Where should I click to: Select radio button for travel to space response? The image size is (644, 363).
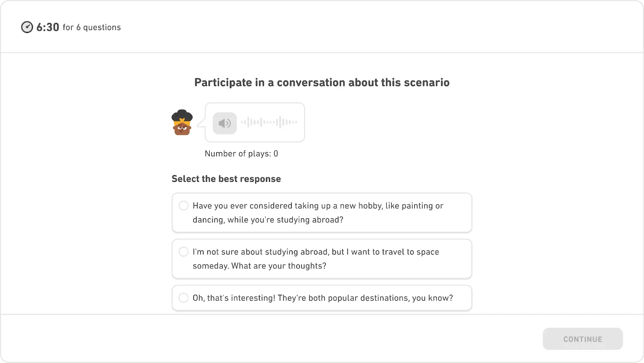(184, 252)
